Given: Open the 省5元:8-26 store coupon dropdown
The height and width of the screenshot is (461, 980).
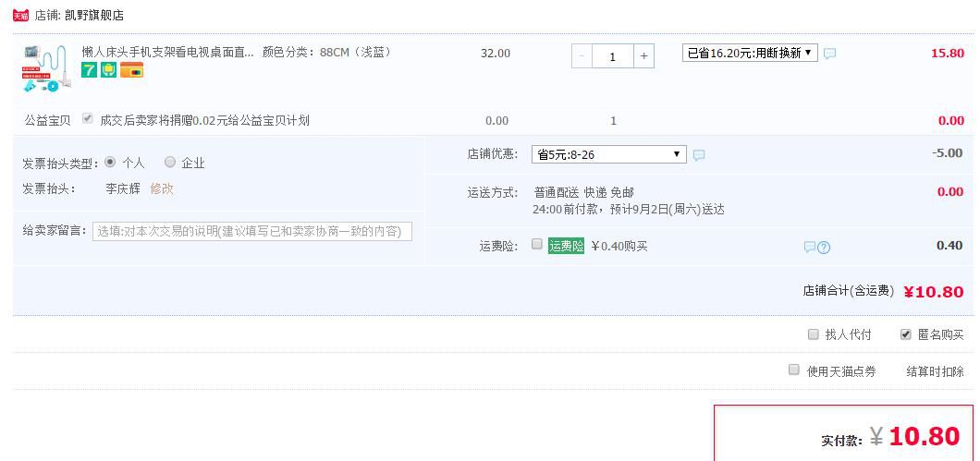Looking at the screenshot, I should pyautogui.click(x=608, y=154).
